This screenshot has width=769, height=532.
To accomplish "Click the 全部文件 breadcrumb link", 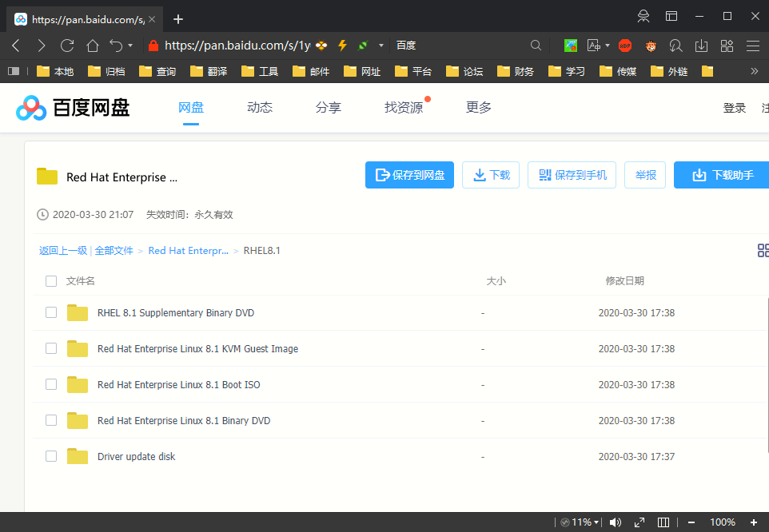I will [x=114, y=251].
